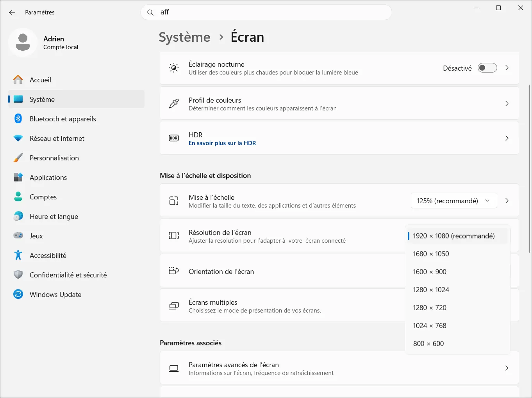Image resolution: width=532 pixels, height=398 pixels.
Task: Click the Bluetooth icon in sidebar
Action: tap(18, 119)
